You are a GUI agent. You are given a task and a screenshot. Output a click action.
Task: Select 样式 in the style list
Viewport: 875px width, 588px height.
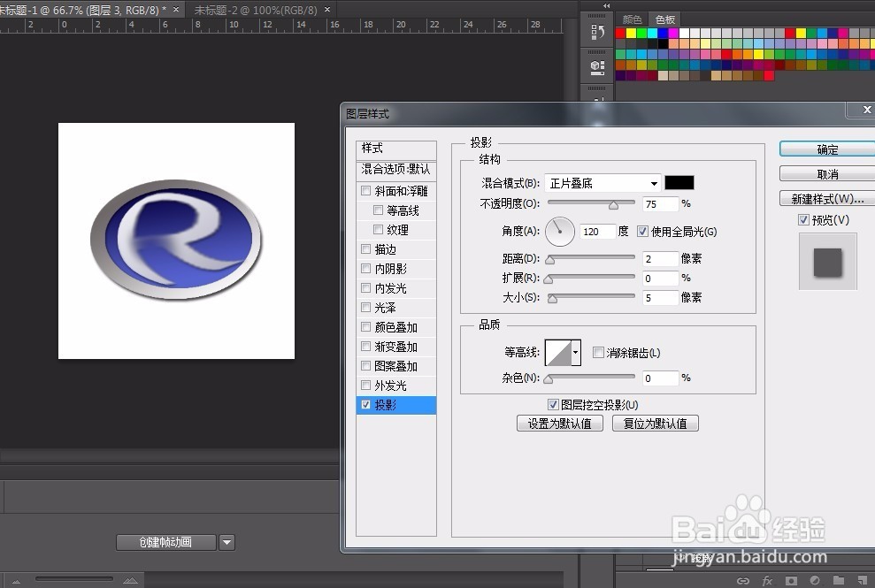pos(396,149)
